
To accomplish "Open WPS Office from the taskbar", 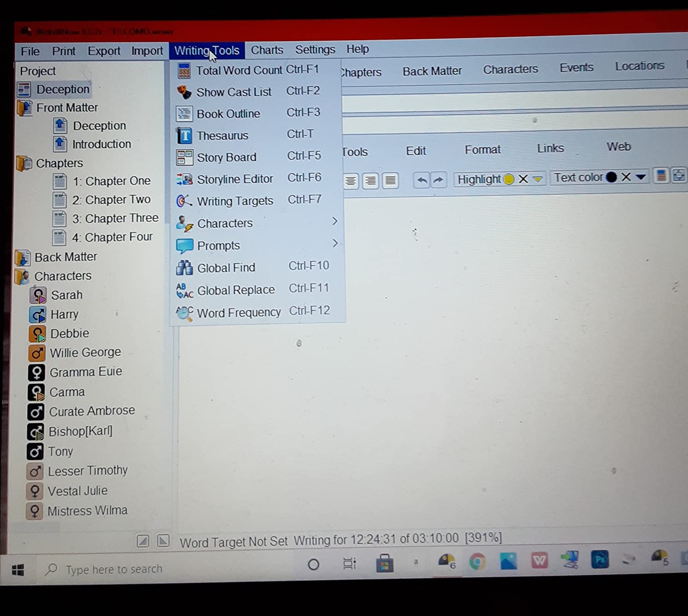I will tap(539, 561).
